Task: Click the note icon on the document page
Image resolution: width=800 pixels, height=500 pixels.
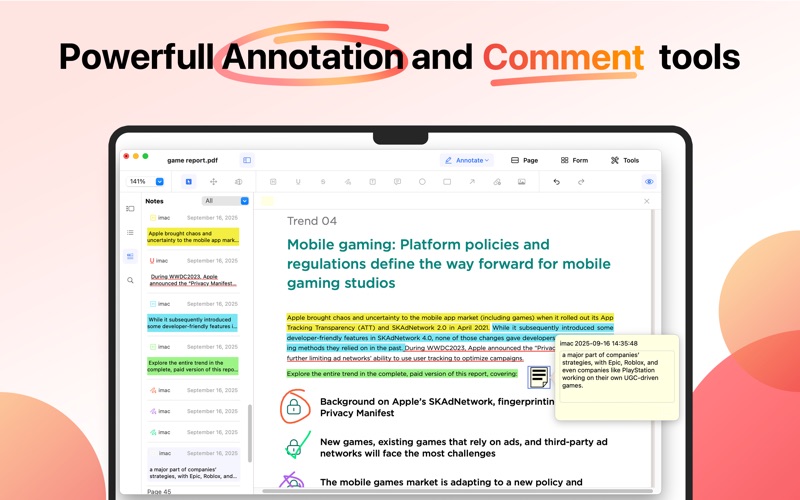Action: pos(539,377)
